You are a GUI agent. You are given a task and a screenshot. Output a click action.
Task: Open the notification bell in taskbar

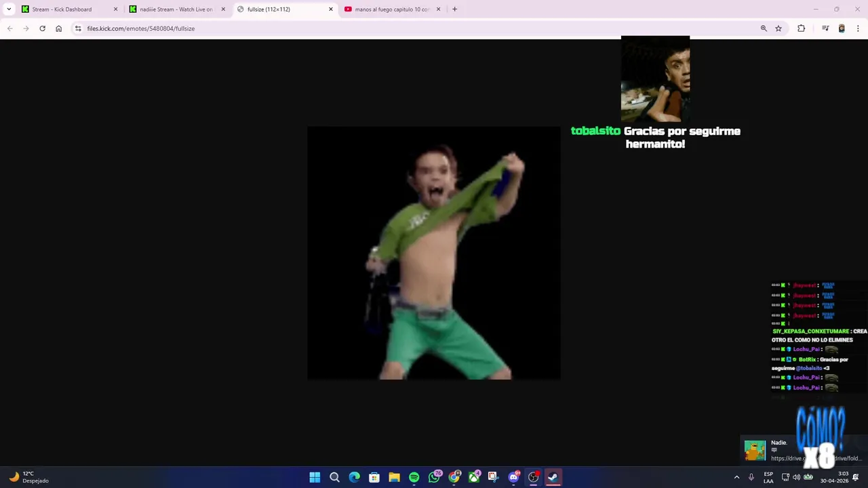[x=856, y=477]
